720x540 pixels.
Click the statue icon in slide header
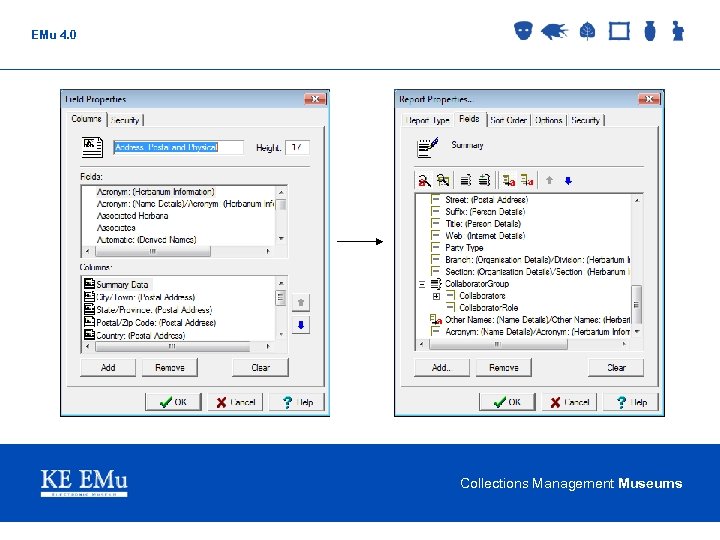[x=678, y=31]
